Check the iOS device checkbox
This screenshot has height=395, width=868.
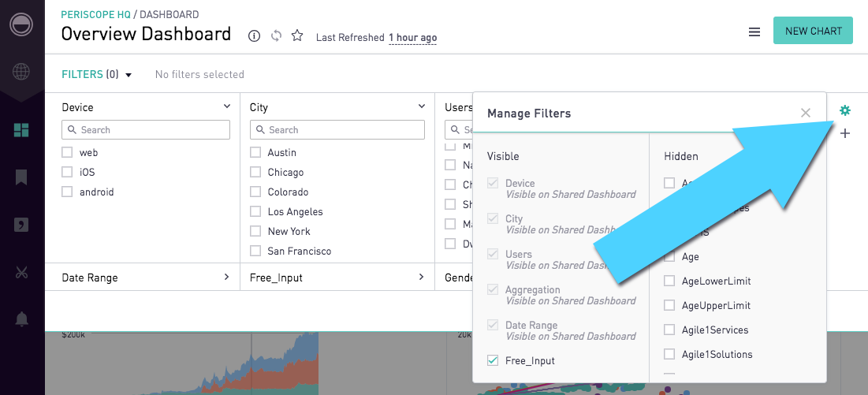tap(67, 172)
